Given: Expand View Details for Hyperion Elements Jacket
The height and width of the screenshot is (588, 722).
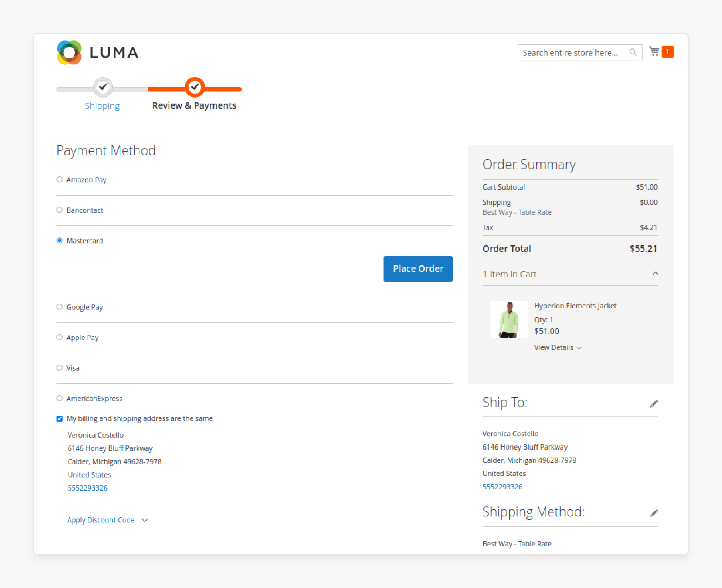Looking at the screenshot, I should pos(558,348).
